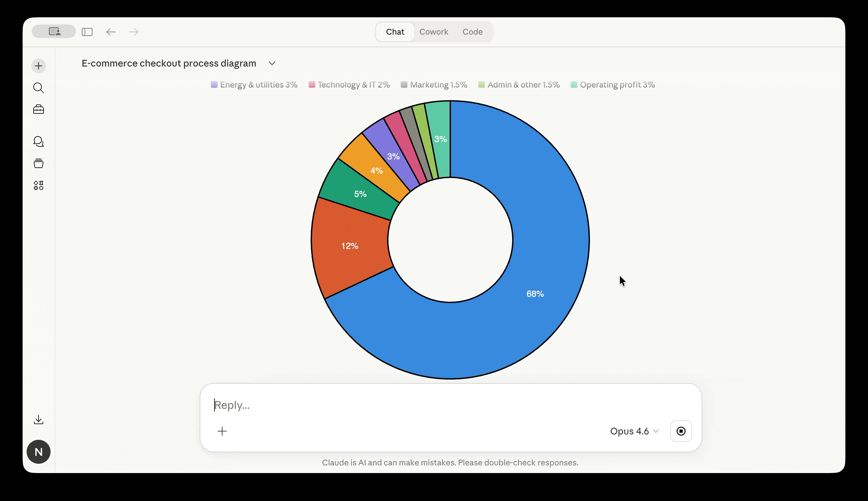Open the projects stack icon

tap(39, 163)
